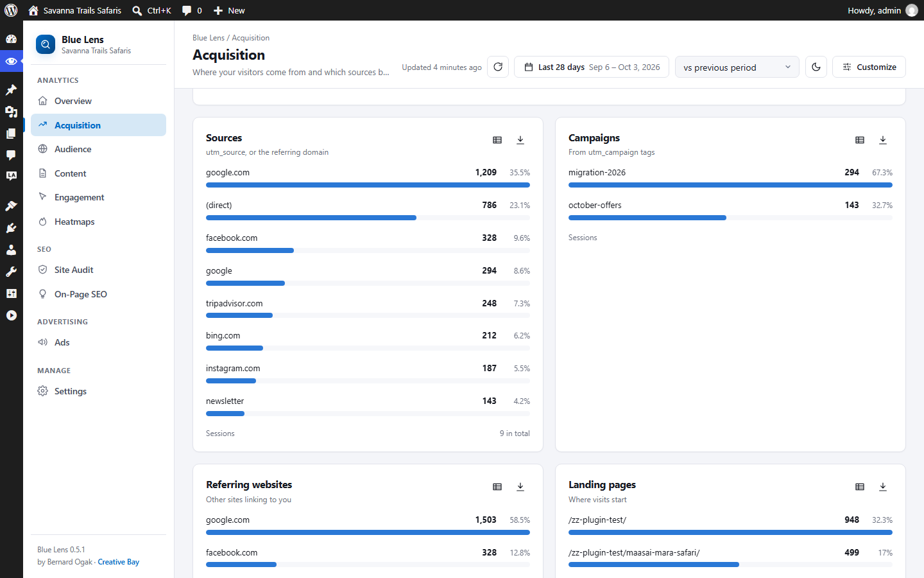Open Blue Lens Settings
924x578 pixels.
pos(98,391)
